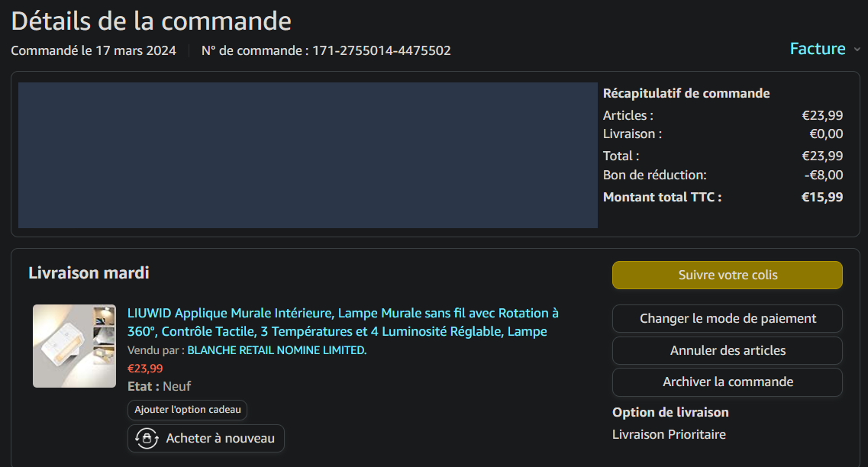Click the Acheter à nouveau label

pyautogui.click(x=220, y=439)
